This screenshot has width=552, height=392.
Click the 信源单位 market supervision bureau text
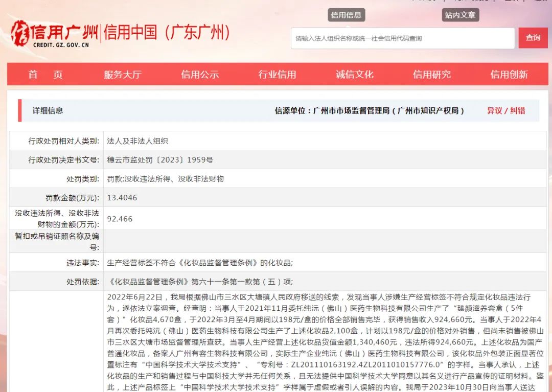369,111
